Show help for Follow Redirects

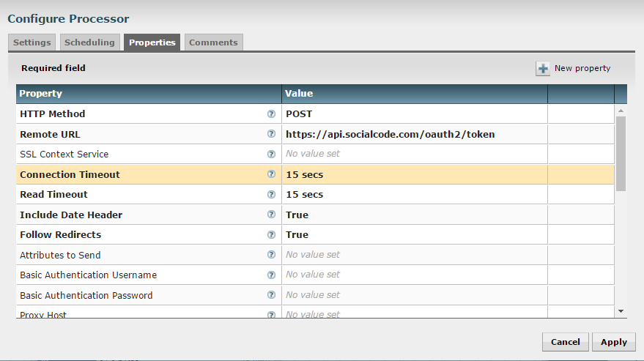pyautogui.click(x=271, y=235)
